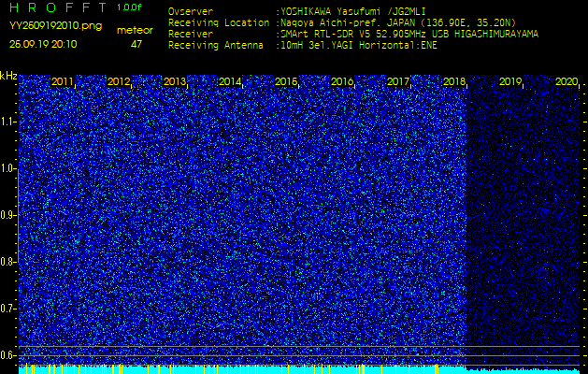Click the cyan signal level bar graph
Viewport: 588px width, 374px height.
click(x=299, y=369)
